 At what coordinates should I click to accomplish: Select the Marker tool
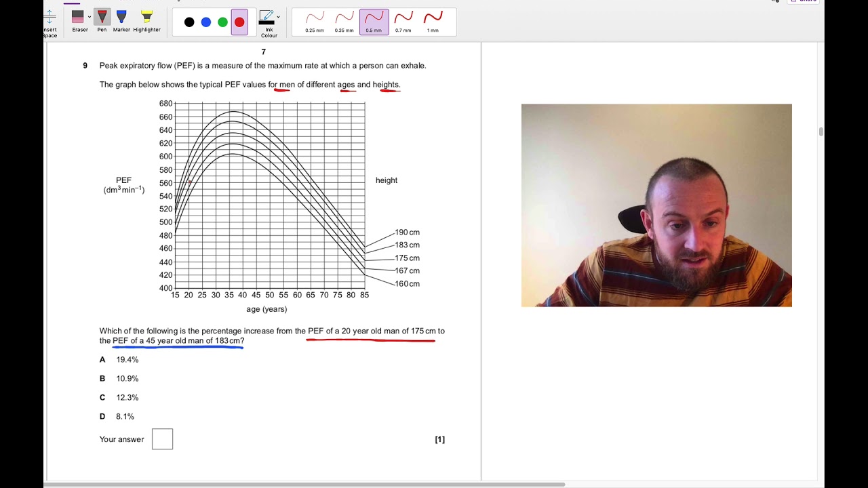click(x=121, y=21)
